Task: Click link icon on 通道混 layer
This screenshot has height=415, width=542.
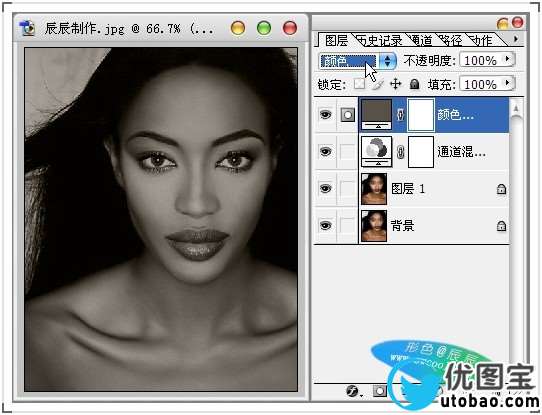Action: pos(400,152)
